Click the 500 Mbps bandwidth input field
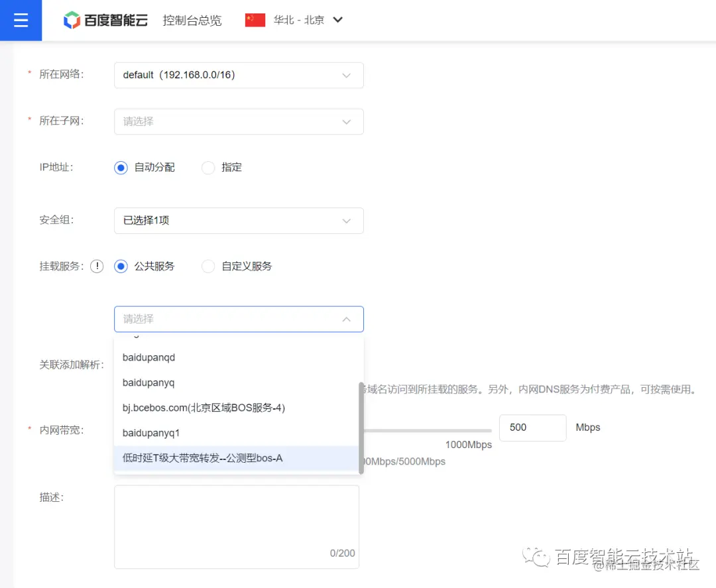 click(532, 428)
